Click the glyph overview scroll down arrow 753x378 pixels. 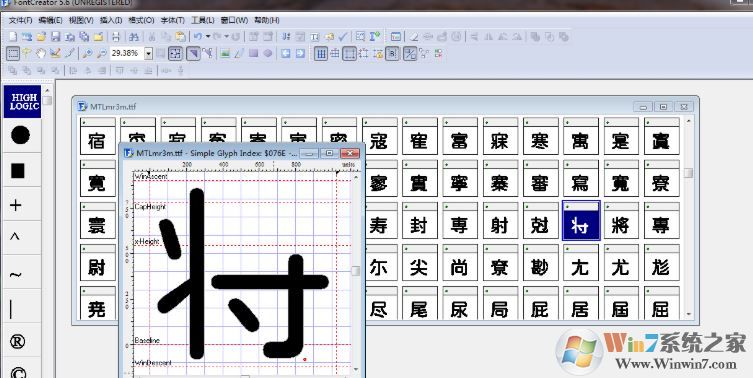click(689, 314)
